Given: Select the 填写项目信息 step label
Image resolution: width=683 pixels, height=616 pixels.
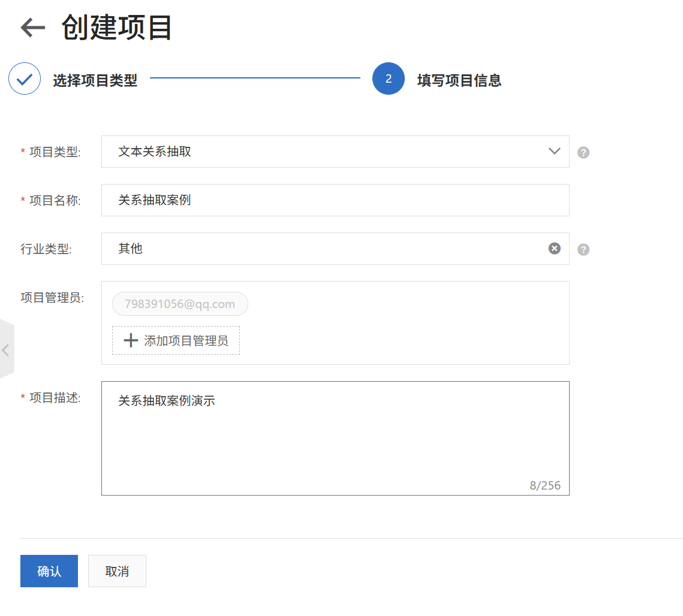Looking at the screenshot, I should click(459, 80).
